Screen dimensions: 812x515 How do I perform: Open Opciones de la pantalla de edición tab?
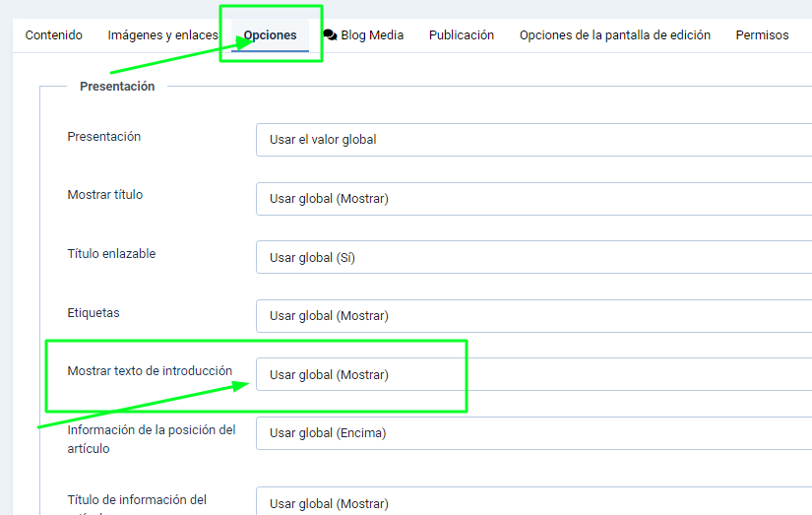[x=615, y=34]
